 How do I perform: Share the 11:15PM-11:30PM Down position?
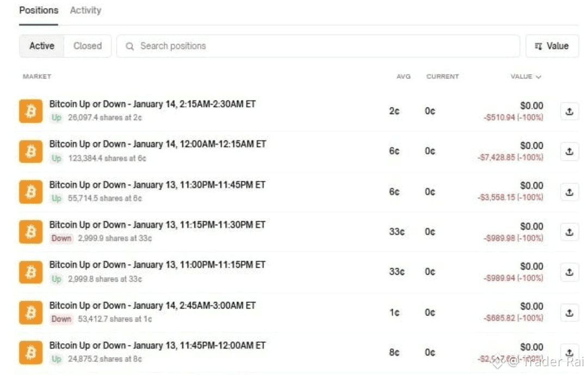coord(569,232)
